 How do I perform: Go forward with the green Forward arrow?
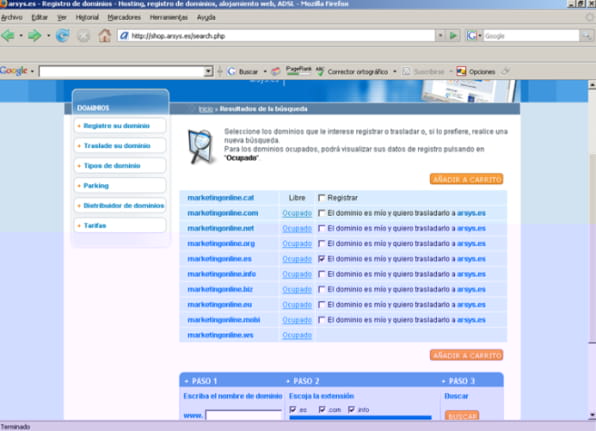35,36
